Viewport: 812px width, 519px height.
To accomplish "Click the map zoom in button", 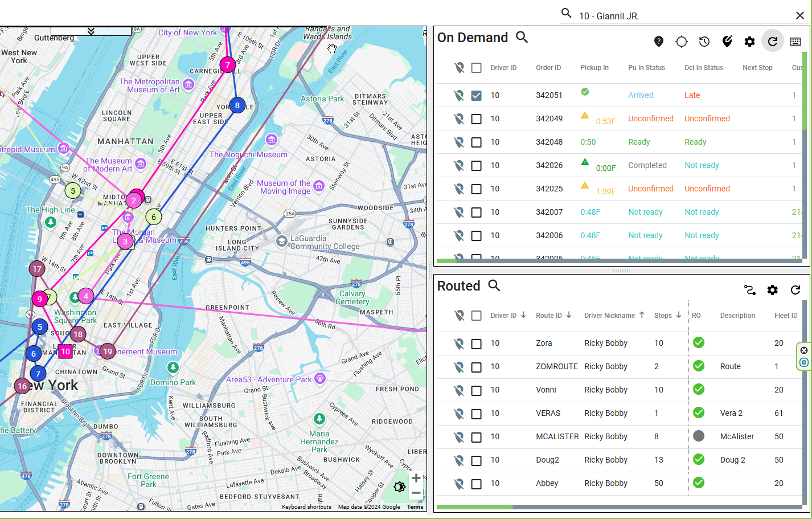I will click(416, 477).
